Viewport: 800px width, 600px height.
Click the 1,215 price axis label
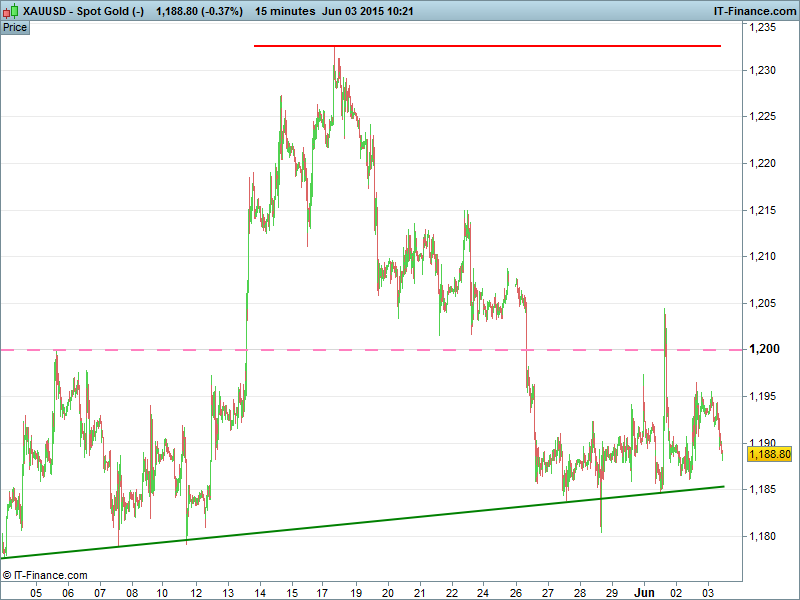click(762, 210)
